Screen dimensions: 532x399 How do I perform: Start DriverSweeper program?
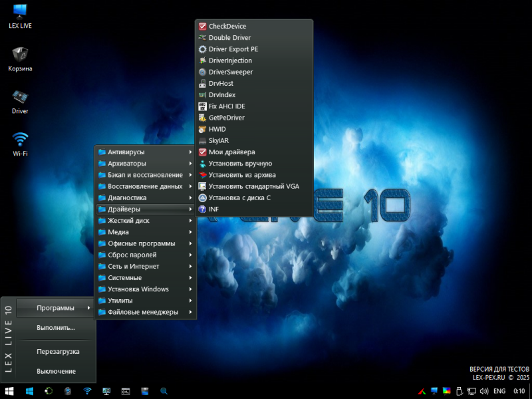pyautogui.click(x=230, y=72)
